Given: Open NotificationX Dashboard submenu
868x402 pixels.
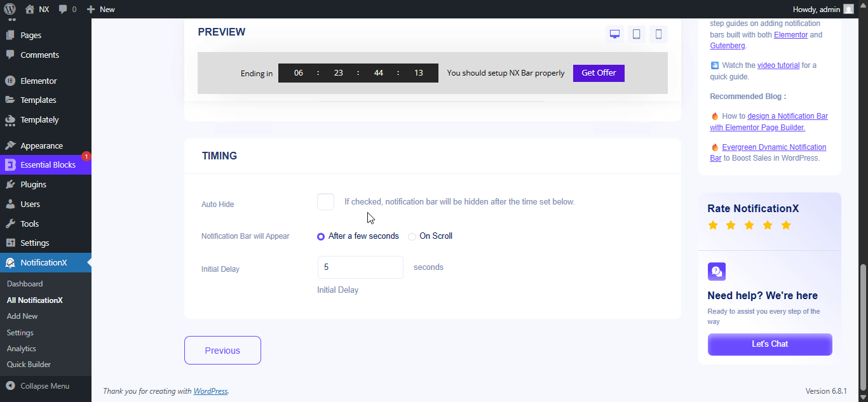Looking at the screenshot, I should (x=25, y=284).
